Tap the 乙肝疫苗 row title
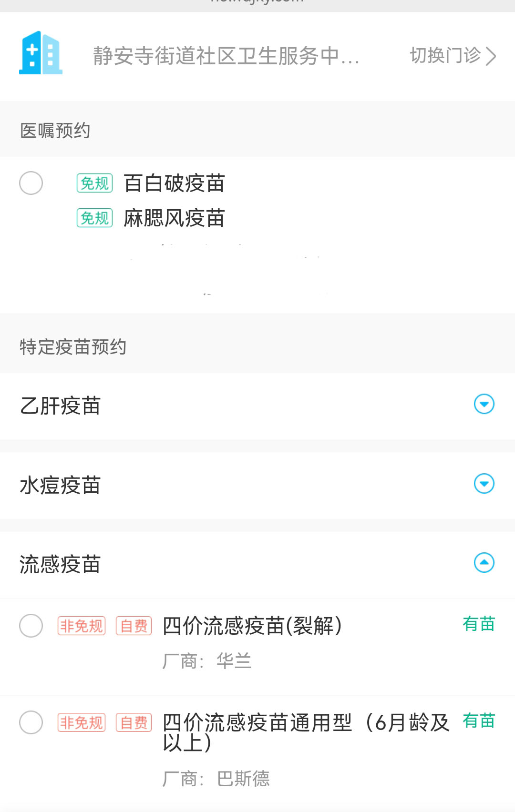The width and height of the screenshot is (515, 812). 60,406
